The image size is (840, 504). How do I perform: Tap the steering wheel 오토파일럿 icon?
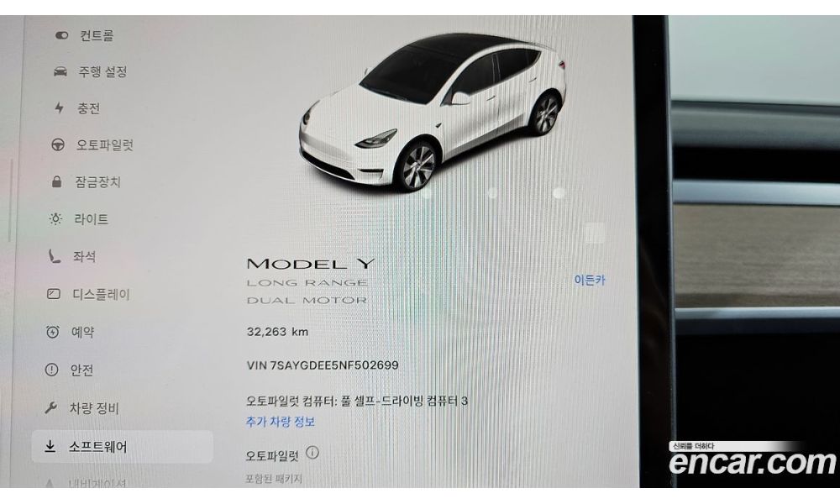(58, 144)
